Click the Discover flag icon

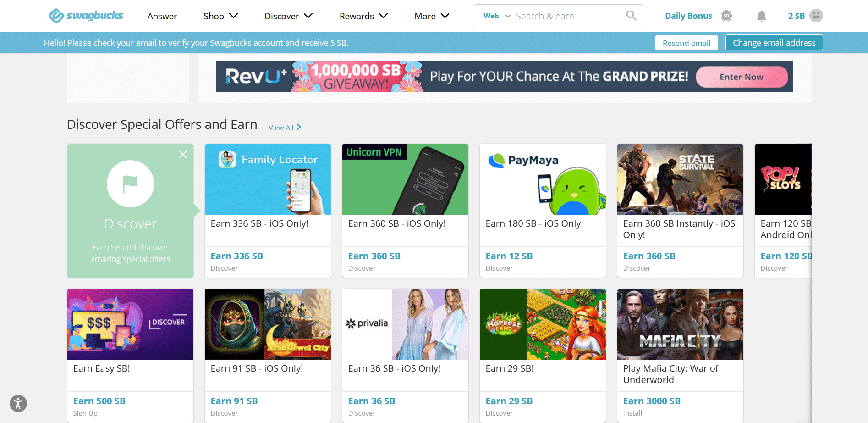130,184
